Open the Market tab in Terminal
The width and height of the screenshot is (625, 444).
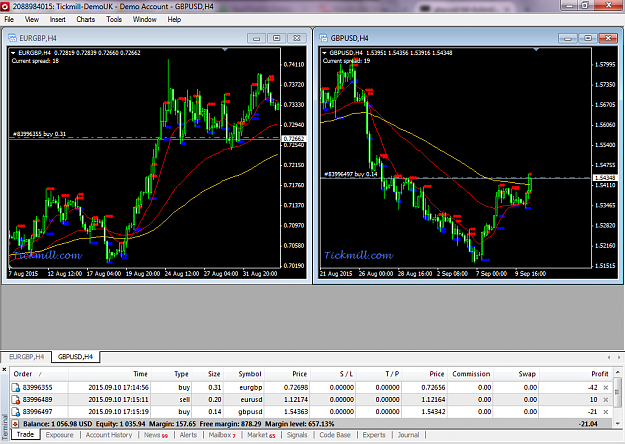pos(261,435)
